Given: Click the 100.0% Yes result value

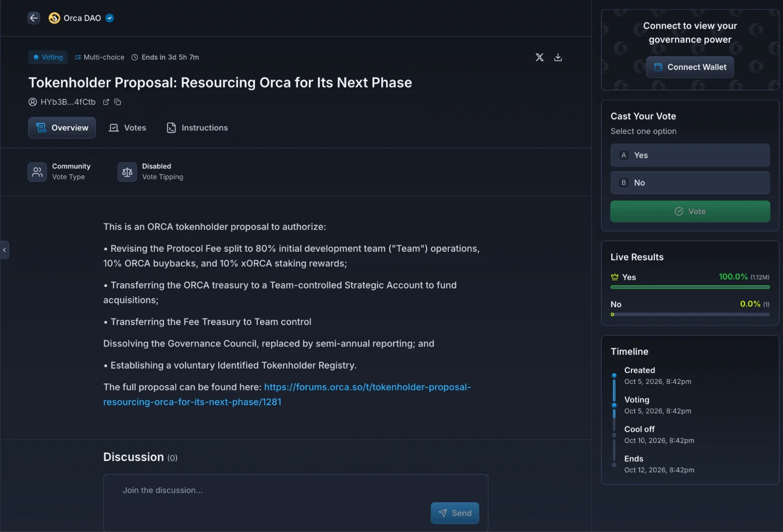Looking at the screenshot, I should [x=733, y=277].
